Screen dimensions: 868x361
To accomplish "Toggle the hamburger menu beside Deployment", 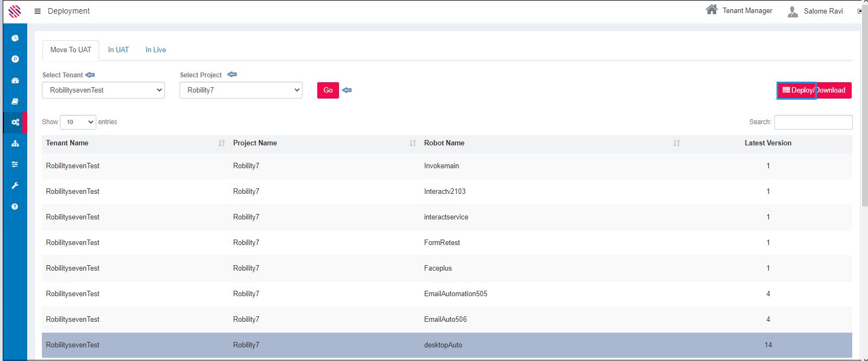I will click(x=38, y=11).
